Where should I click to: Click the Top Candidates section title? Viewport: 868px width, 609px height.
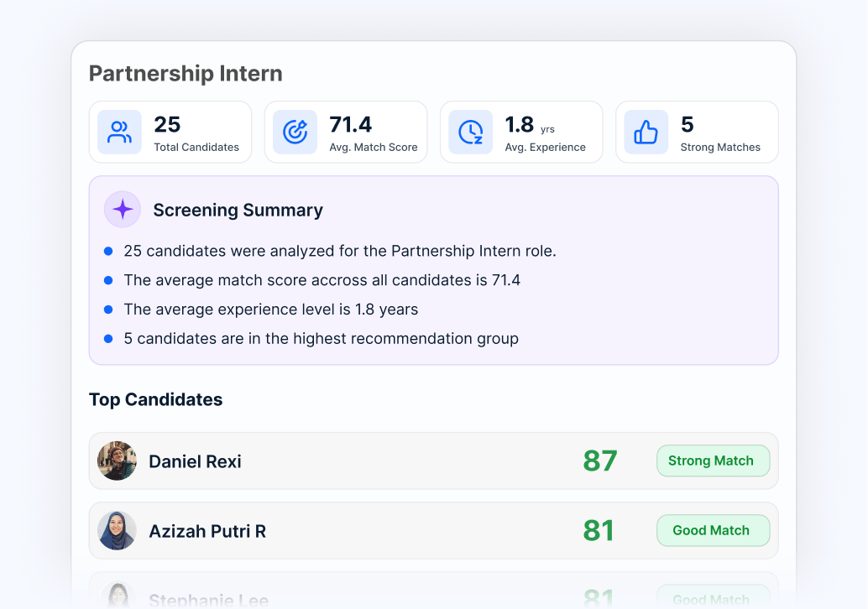click(155, 399)
